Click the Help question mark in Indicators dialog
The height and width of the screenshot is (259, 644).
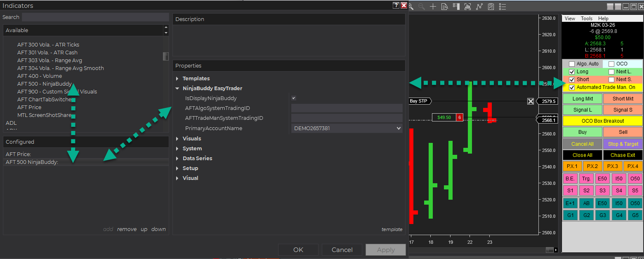395,5
